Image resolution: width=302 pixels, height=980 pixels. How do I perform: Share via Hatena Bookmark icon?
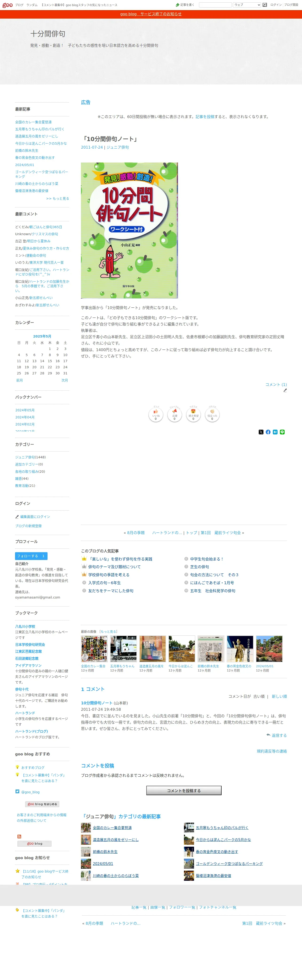point(275,432)
